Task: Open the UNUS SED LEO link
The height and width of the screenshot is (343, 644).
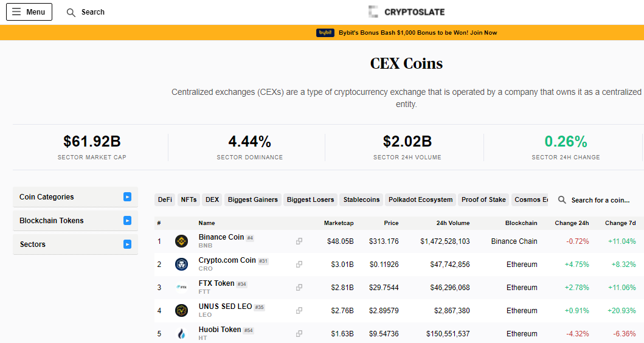Action: [x=225, y=307]
